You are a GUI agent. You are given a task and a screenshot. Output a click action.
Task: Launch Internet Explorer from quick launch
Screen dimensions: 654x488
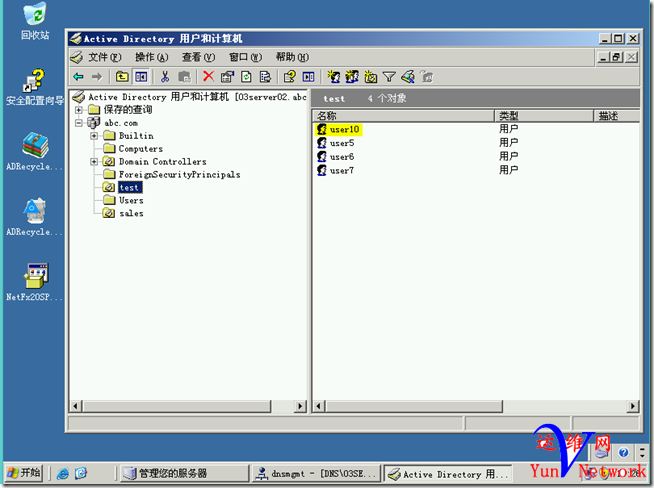[63, 473]
